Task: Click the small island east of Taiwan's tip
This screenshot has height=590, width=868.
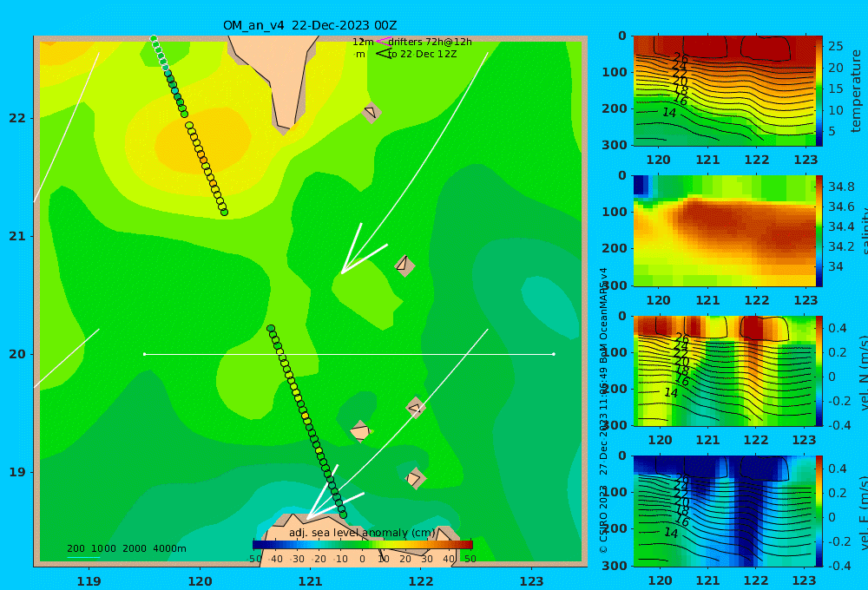Action: click(x=372, y=112)
